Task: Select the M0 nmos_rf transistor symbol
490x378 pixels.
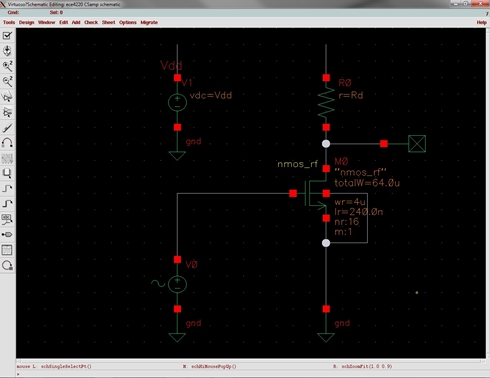Action: coord(315,193)
